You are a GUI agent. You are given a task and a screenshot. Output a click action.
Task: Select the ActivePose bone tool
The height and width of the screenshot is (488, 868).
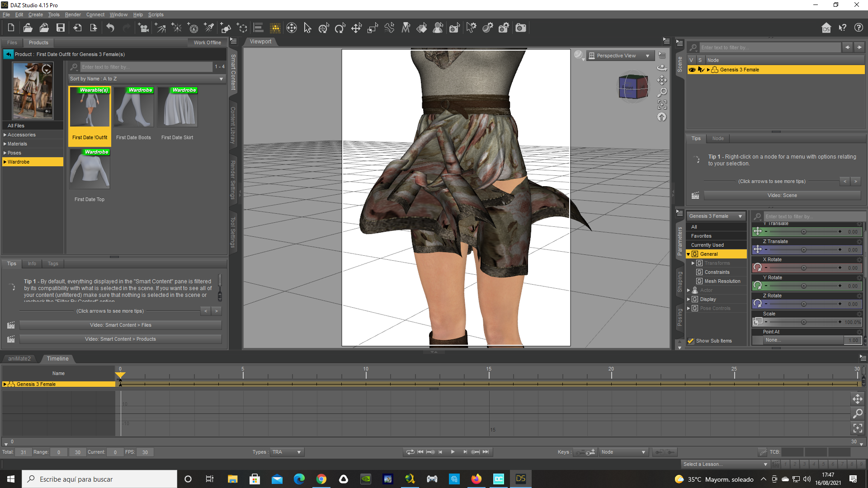[389, 28]
